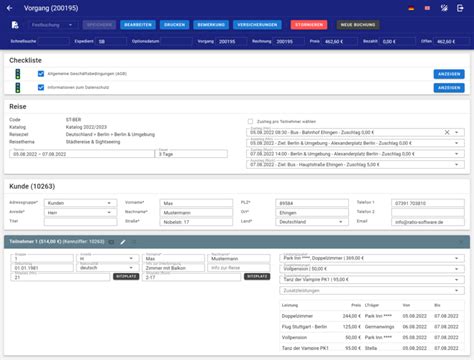474x360 pixels.
Task: Click the Optionsdatum field
Action: tap(176, 41)
